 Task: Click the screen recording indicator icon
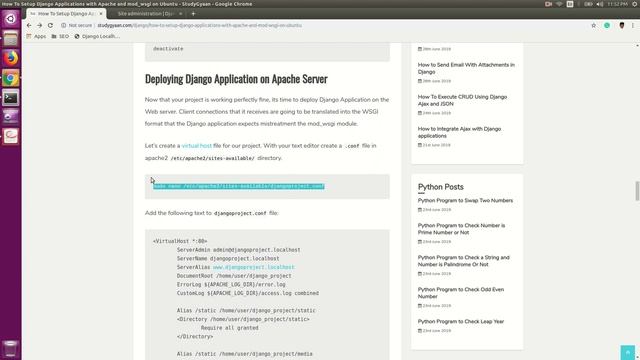tap(548, 4)
